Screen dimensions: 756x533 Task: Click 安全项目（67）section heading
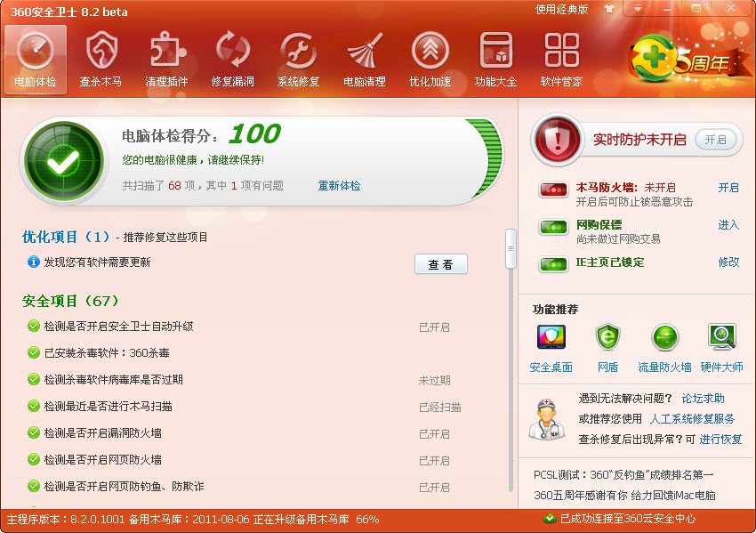[x=70, y=301]
